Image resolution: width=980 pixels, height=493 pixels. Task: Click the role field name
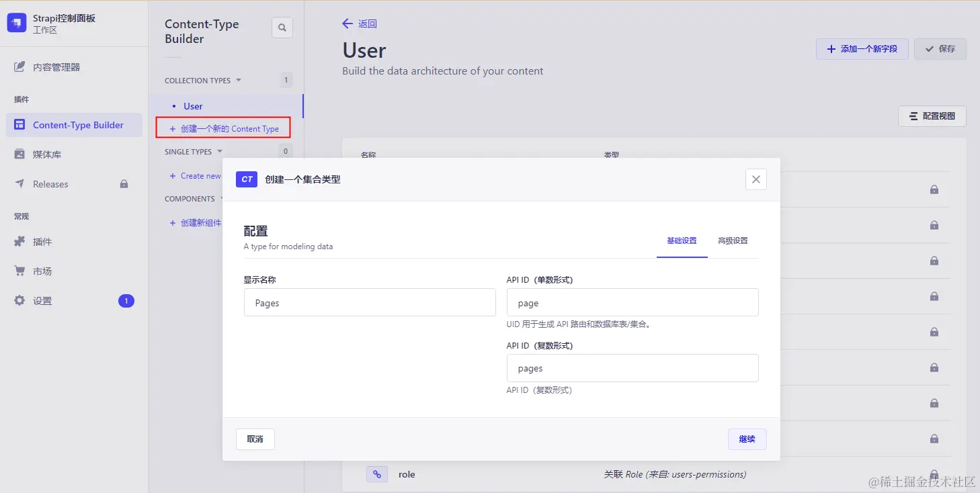coord(407,474)
